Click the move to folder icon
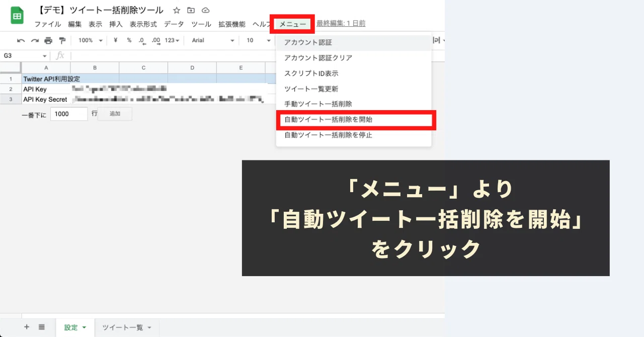This screenshot has width=644, height=337. click(191, 10)
